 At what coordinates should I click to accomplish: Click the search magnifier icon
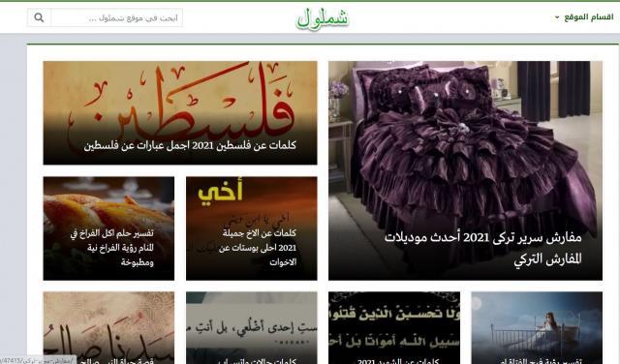point(39,17)
